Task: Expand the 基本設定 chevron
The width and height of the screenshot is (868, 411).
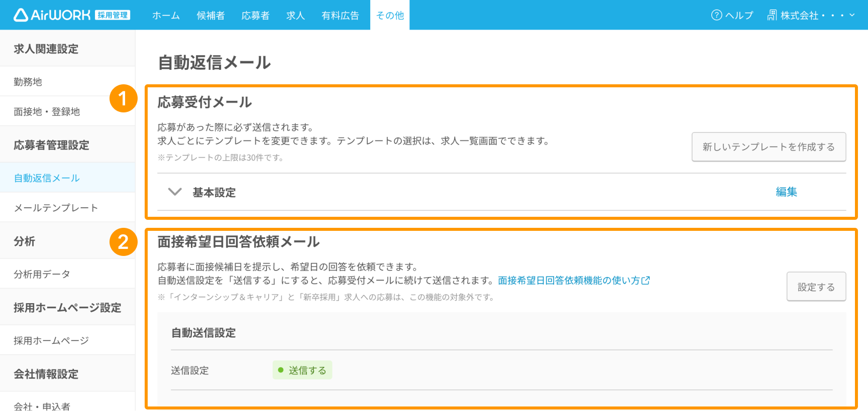Action: coord(175,192)
